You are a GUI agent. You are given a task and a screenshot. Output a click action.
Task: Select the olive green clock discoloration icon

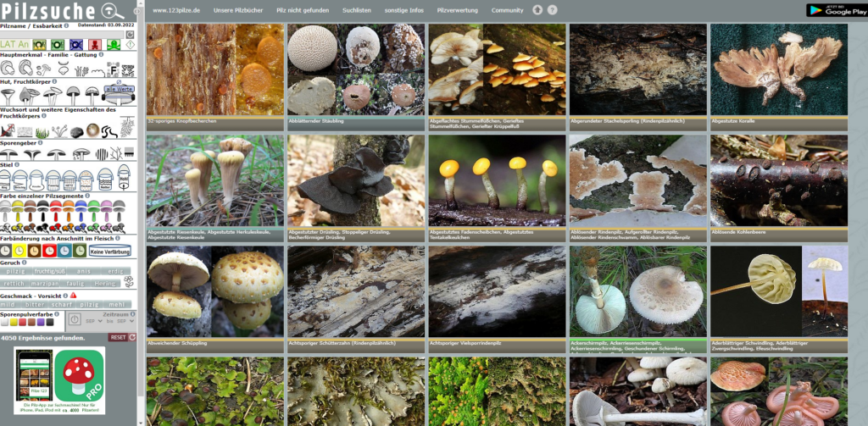coord(79,251)
